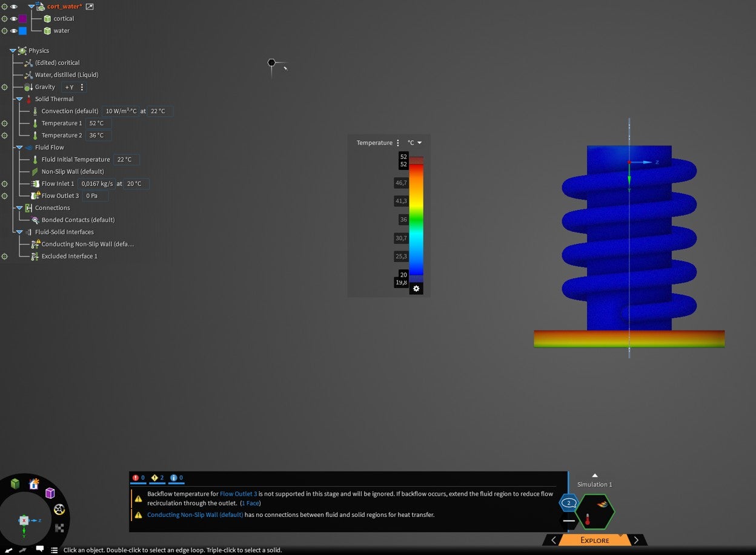Screen dimensions: 756x555
Task: Collapse the Fluid-Solid Interfaces node
Action: (19, 232)
